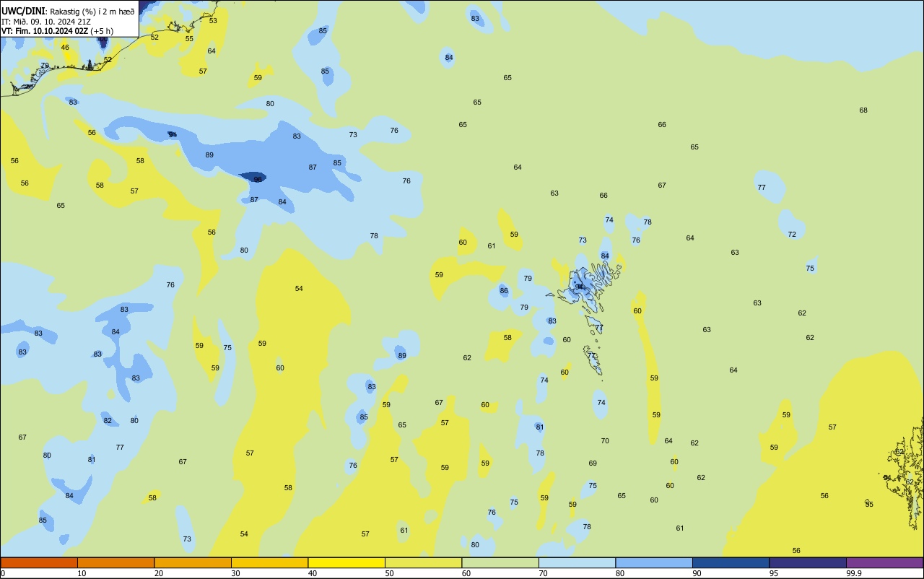Click the light green 60–70 legend swatch
The image size is (924, 579).
click(500, 562)
